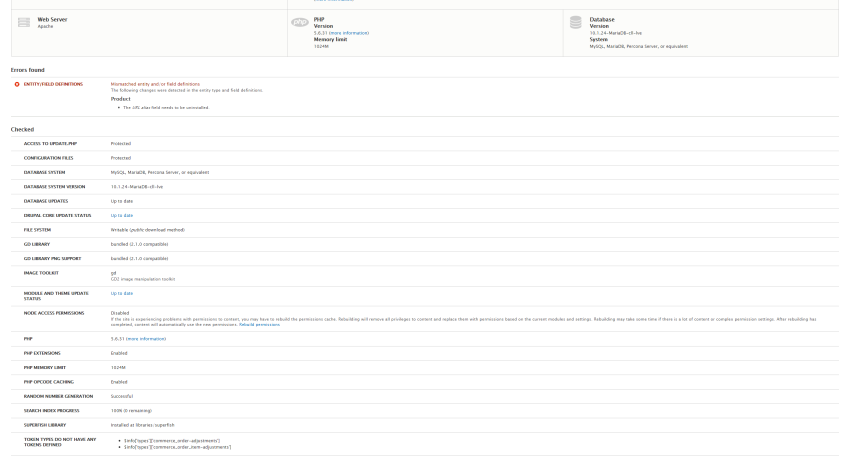Click the Database cylinder icon
Image resolution: width=850 pixels, height=460 pixels.
point(576,22)
